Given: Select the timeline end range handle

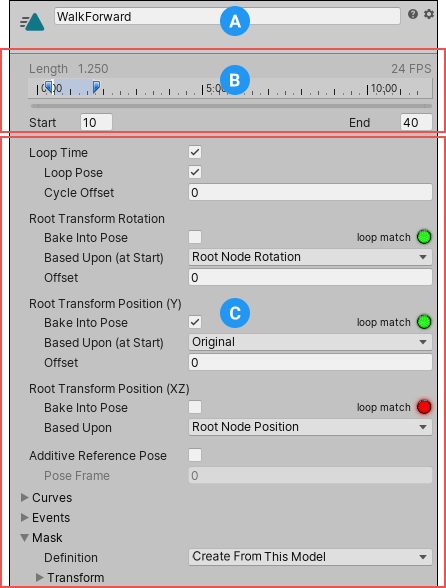Looking at the screenshot, I should coord(96,87).
